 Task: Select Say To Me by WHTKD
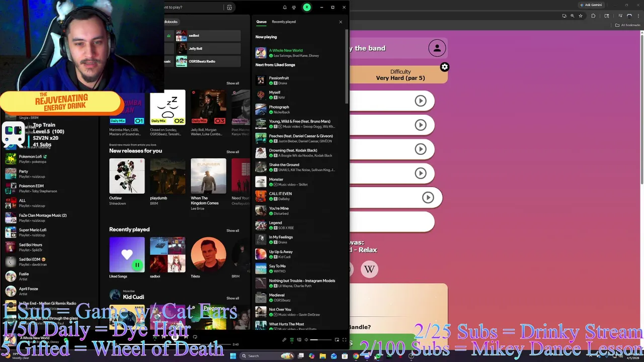coord(299,268)
